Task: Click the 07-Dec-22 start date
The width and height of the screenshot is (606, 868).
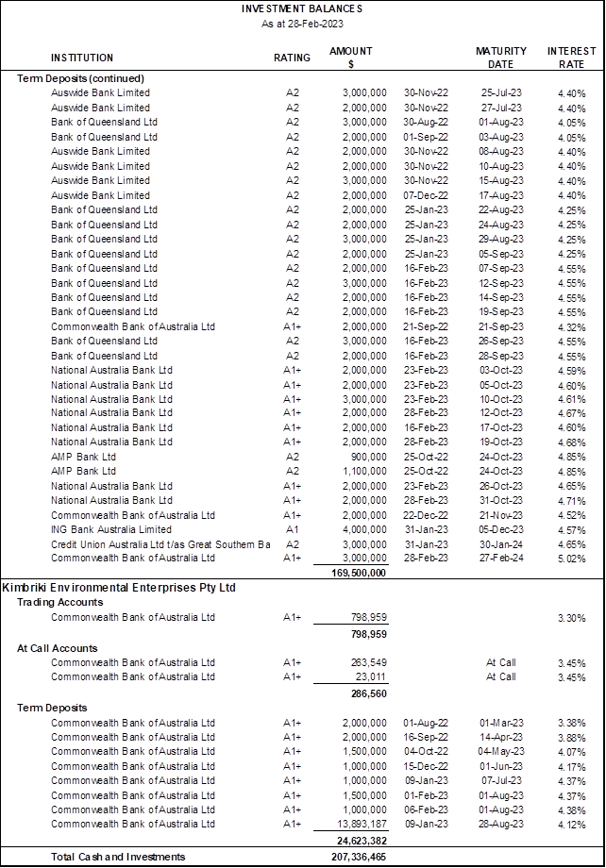Action: point(426,195)
